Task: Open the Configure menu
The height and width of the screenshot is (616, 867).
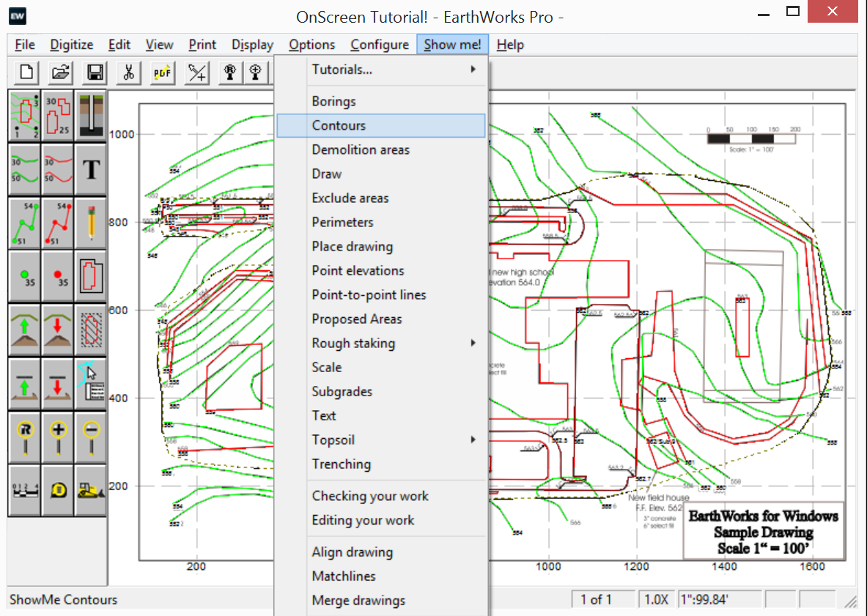Action: tap(380, 45)
